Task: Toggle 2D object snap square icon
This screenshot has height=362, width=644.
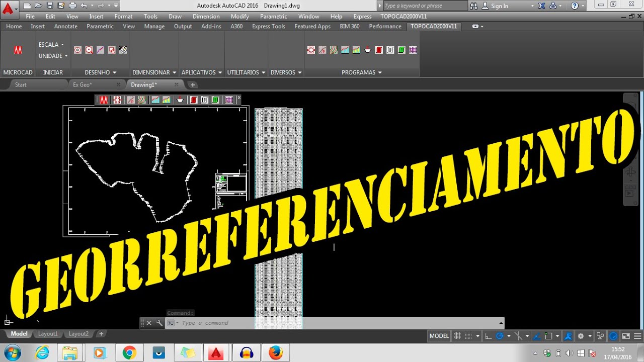Action: click(549, 336)
